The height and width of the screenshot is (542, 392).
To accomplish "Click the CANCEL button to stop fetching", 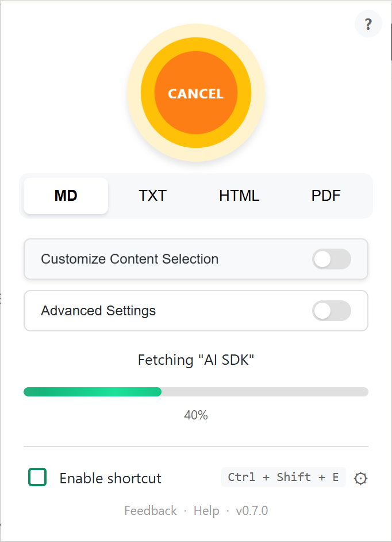I will 195,93.
